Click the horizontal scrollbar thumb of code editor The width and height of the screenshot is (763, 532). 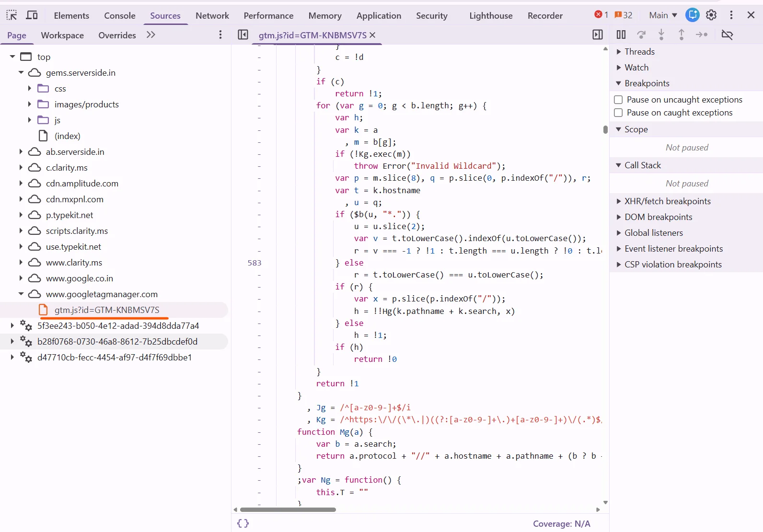coord(288,509)
